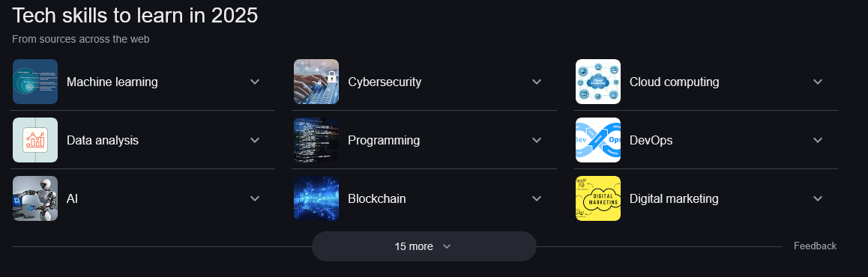Click the Cybersecurity keyboard lock image
868x277 pixels.
(316, 82)
